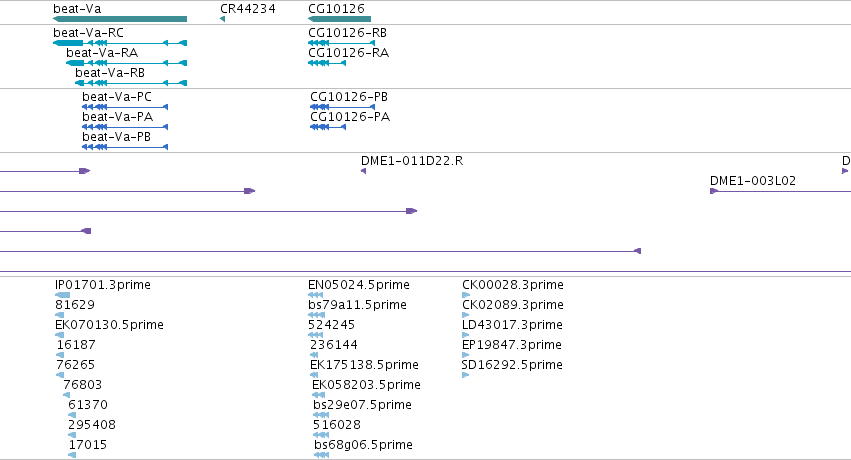Select EST 236144
The image size is (851, 460).
point(314,355)
